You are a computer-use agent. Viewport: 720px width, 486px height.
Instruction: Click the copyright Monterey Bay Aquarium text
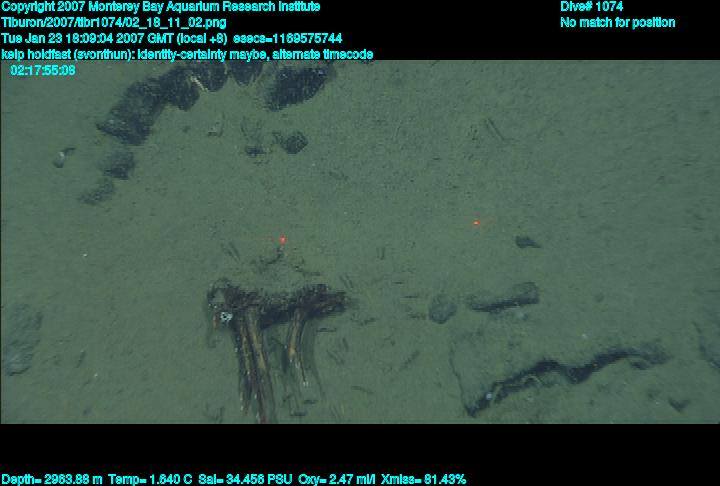pyautogui.click(x=161, y=7)
